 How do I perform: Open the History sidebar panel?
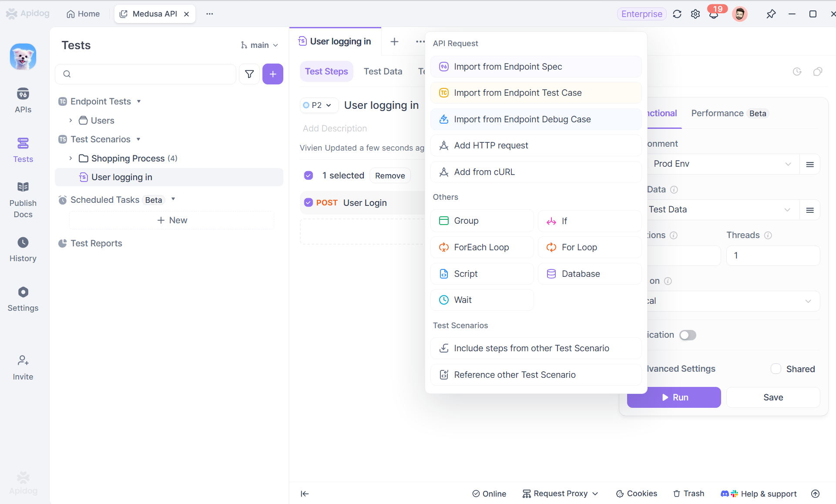click(23, 249)
